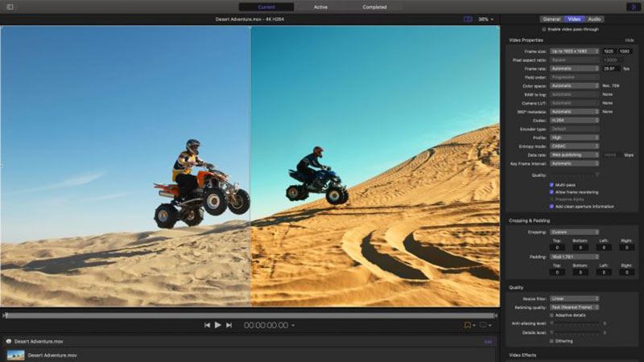This screenshot has width=644, height=362.
Task: Play the Desert Adventure preview
Action: click(x=217, y=325)
